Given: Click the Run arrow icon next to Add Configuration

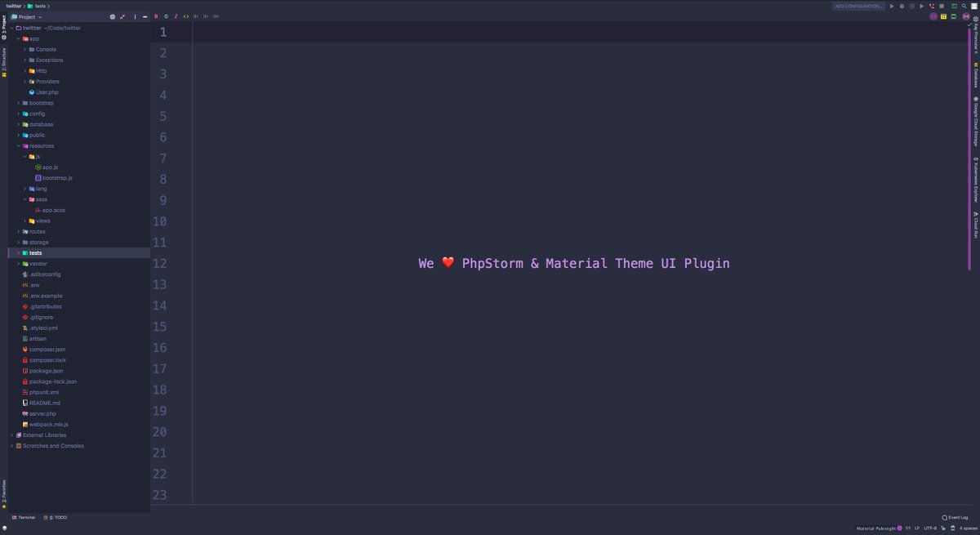Looking at the screenshot, I should (892, 6).
